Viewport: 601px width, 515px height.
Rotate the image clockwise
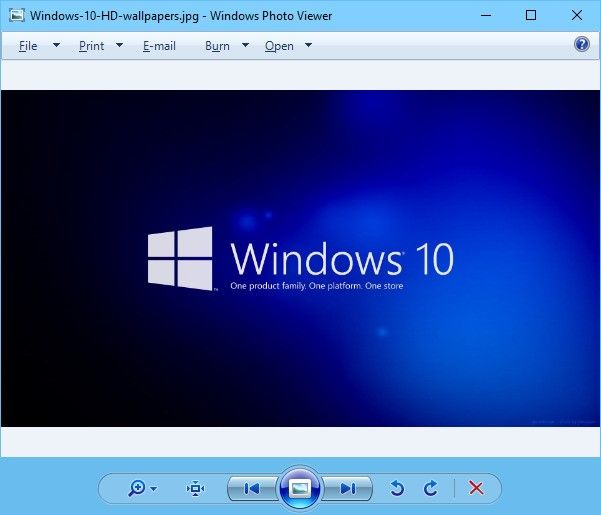pyautogui.click(x=431, y=488)
